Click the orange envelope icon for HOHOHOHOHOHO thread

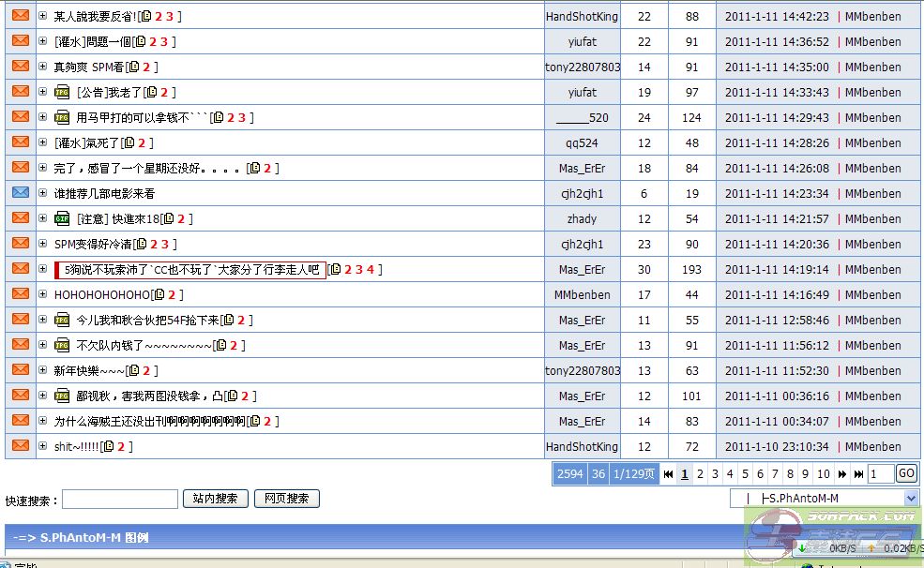(20, 294)
